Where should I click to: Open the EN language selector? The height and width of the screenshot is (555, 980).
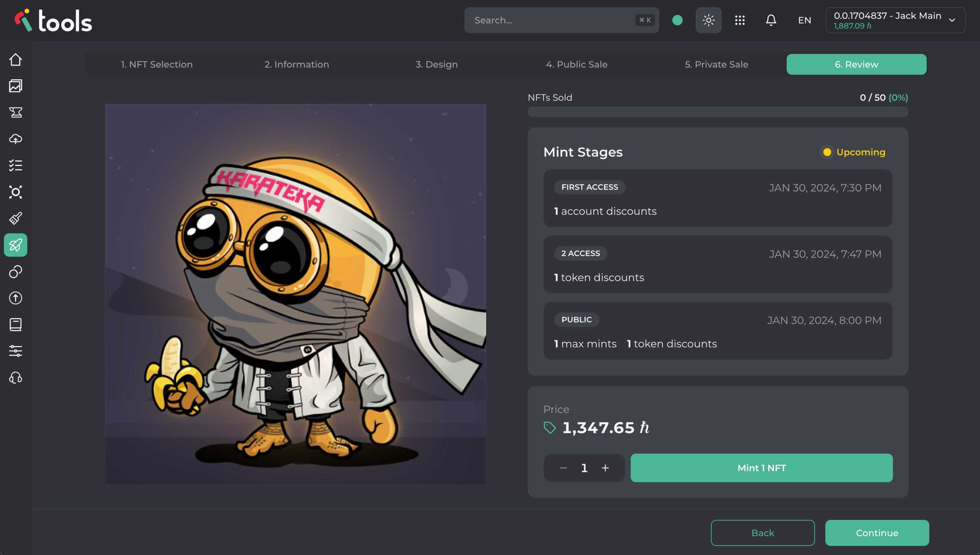pyautogui.click(x=804, y=20)
